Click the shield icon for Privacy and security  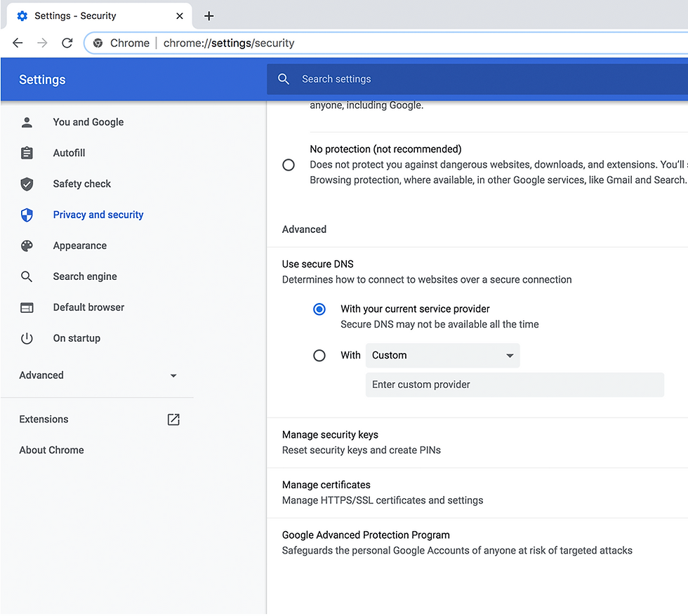click(27, 215)
